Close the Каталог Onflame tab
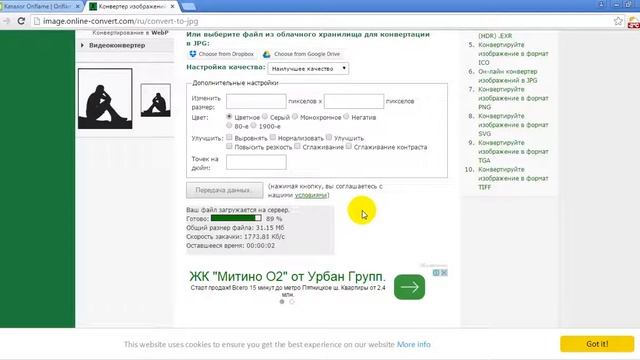 78,7
